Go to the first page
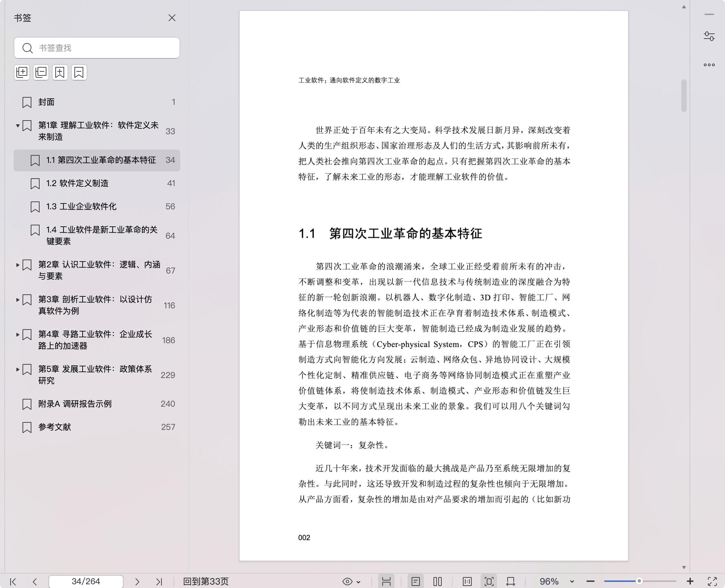This screenshot has width=725, height=588. click(x=13, y=582)
